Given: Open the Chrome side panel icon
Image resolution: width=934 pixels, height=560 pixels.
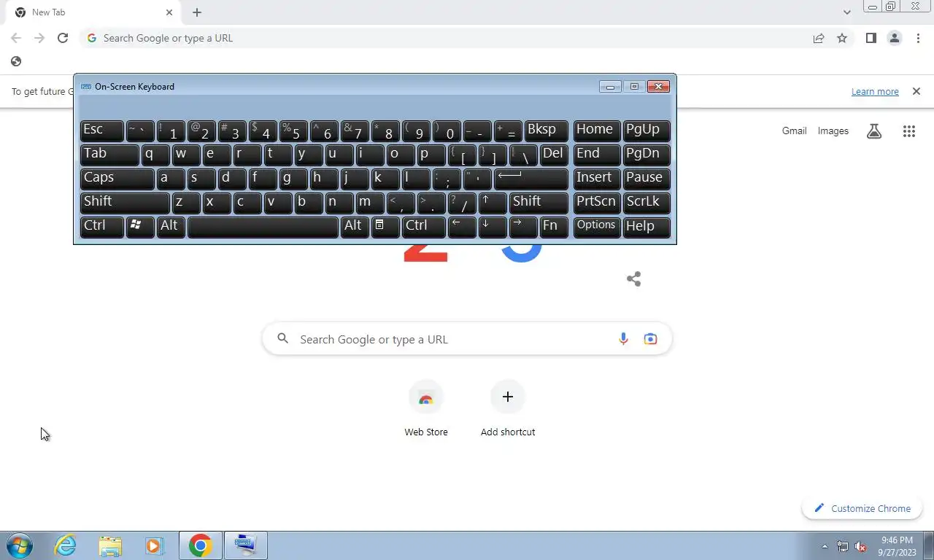Looking at the screenshot, I should tap(871, 38).
